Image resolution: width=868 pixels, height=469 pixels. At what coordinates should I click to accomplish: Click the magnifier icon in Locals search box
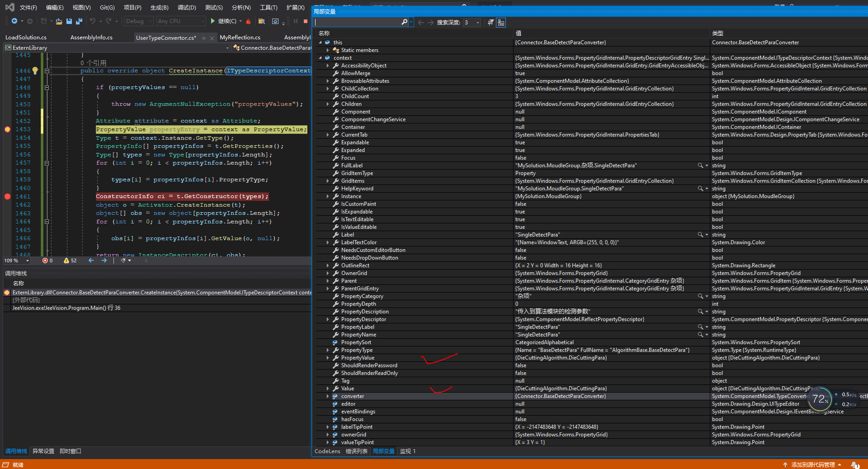(x=404, y=22)
